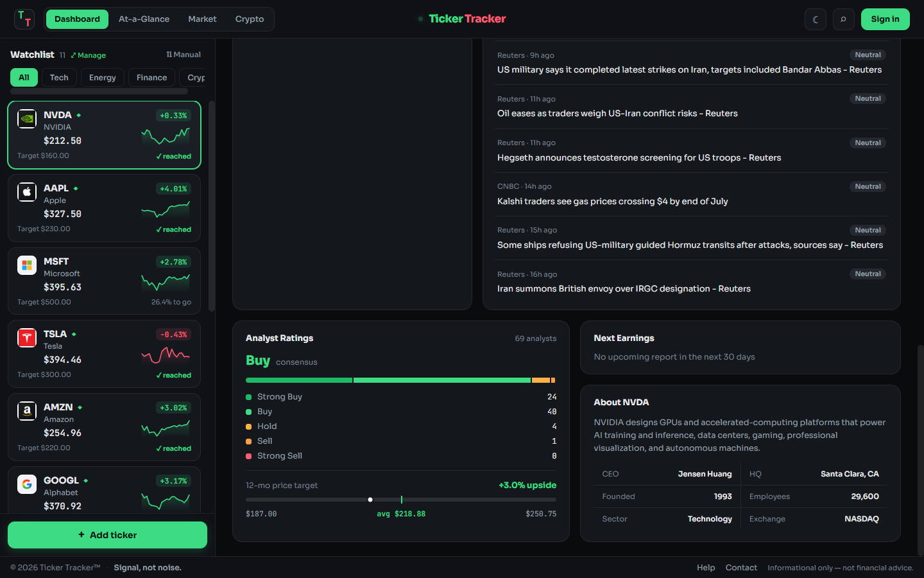This screenshot has height=578, width=924.
Task: Select the Energy watchlist filter
Action: click(103, 78)
